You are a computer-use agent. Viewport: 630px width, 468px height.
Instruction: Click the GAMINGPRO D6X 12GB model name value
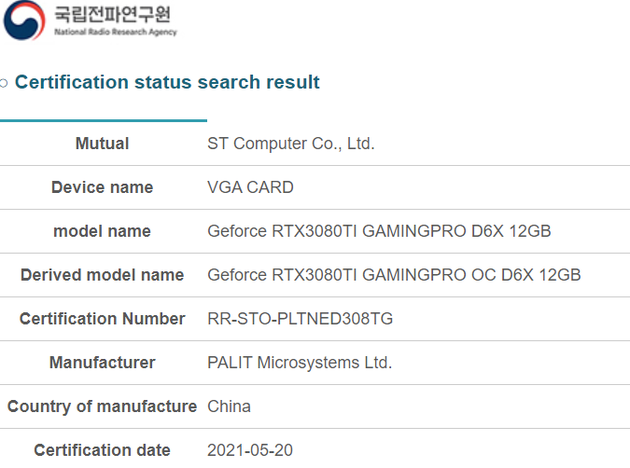[379, 231]
